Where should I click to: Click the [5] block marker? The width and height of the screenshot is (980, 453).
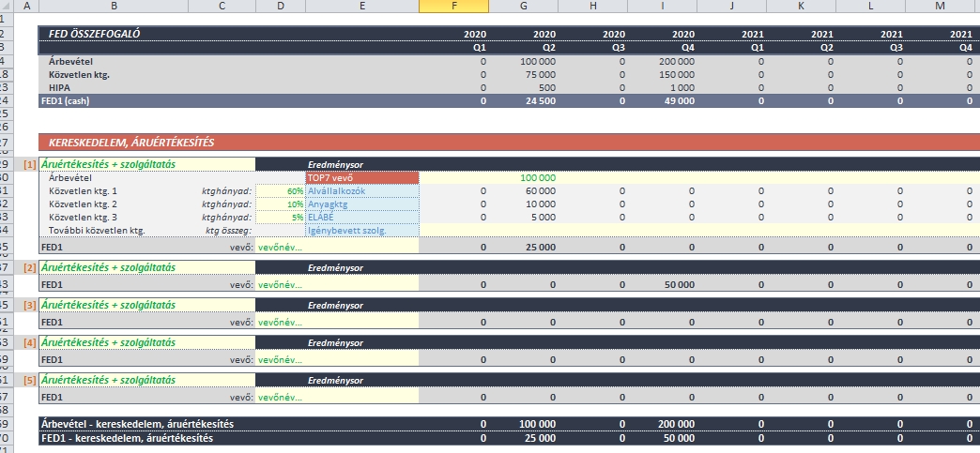point(29,380)
